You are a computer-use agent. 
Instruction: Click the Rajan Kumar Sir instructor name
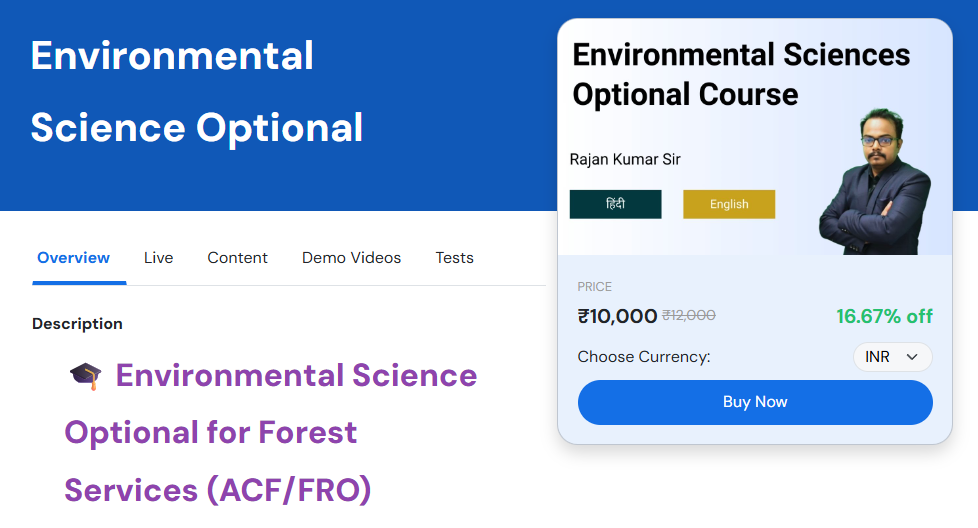tap(625, 159)
